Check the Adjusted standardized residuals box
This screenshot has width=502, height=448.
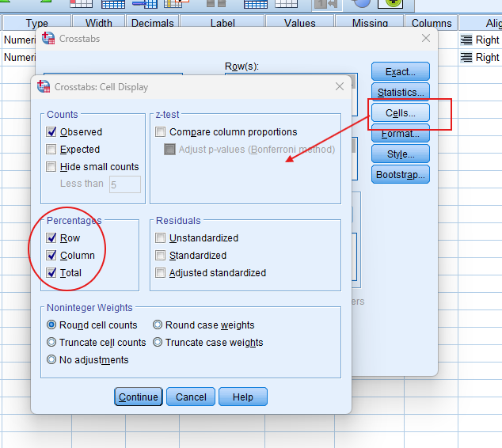(x=162, y=273)
